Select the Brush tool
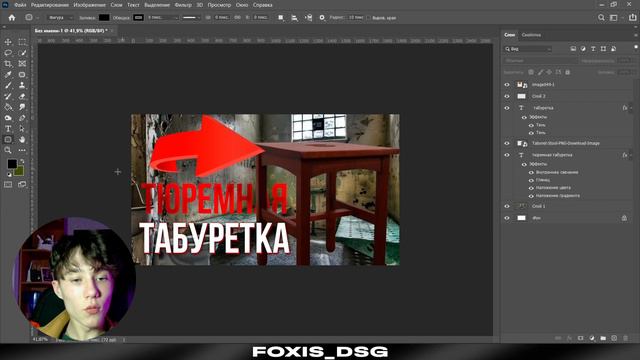Screen dimensions: 640x360 click(x=8, y=85)
